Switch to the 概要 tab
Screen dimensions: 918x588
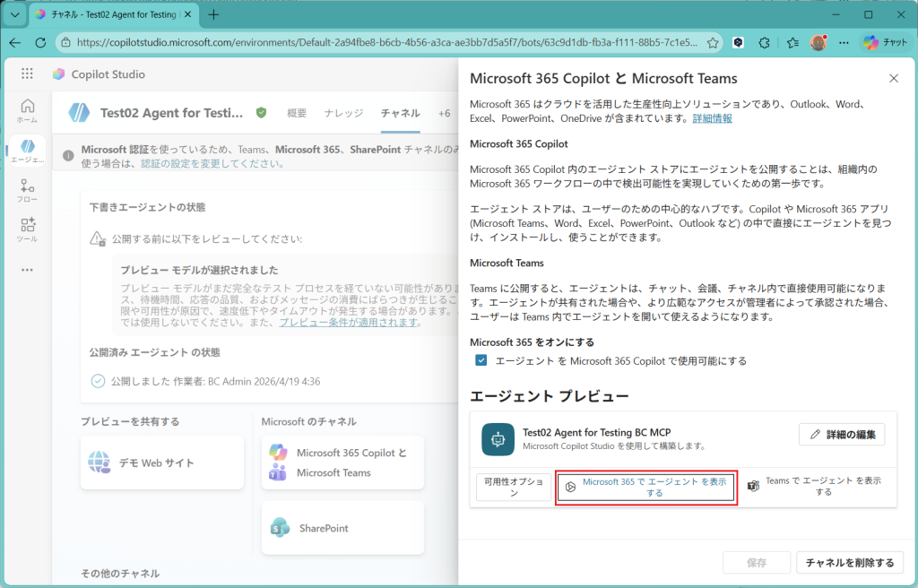click(297, 113)
